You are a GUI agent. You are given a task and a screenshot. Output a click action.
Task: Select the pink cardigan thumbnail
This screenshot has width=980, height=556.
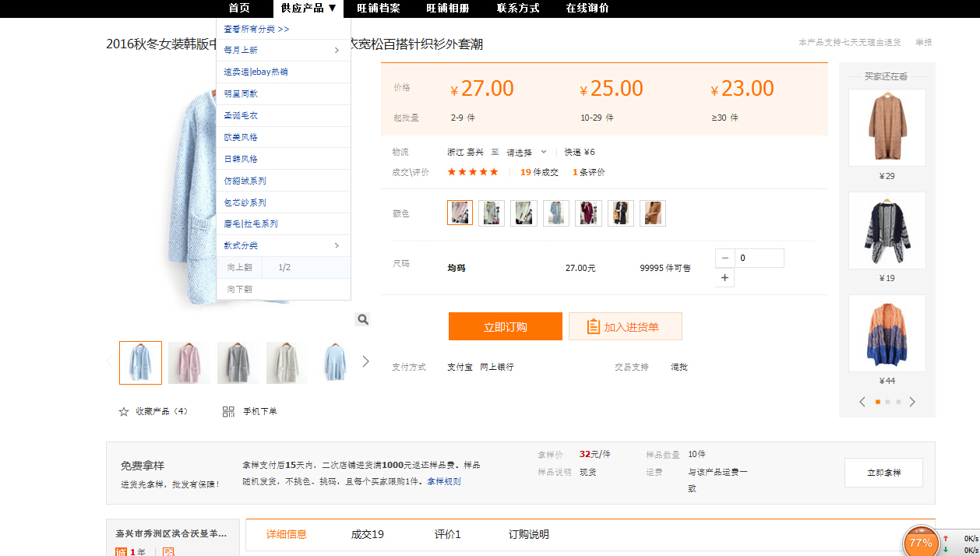point(189,363)
